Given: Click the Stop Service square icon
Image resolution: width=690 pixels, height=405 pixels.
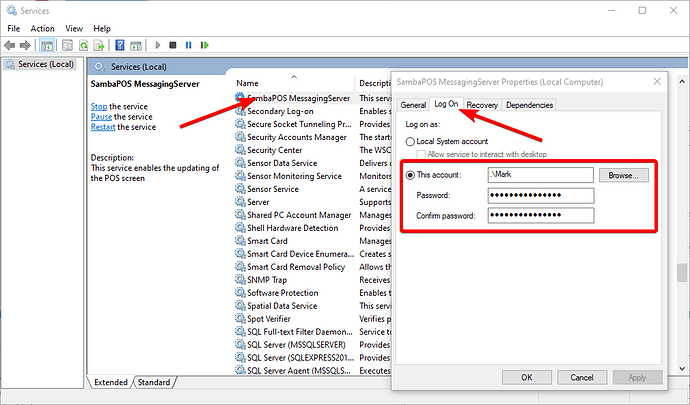Looking at the screenshot, I should point(173,45).
